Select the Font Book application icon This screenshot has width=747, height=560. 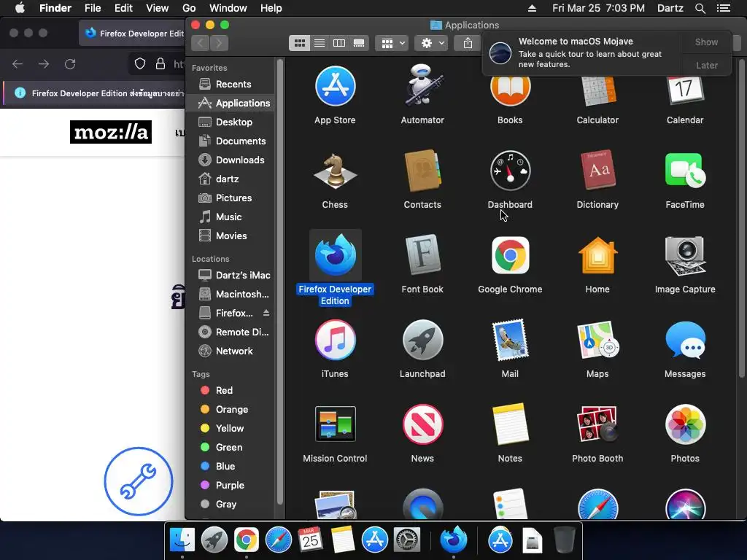[422, 254]
